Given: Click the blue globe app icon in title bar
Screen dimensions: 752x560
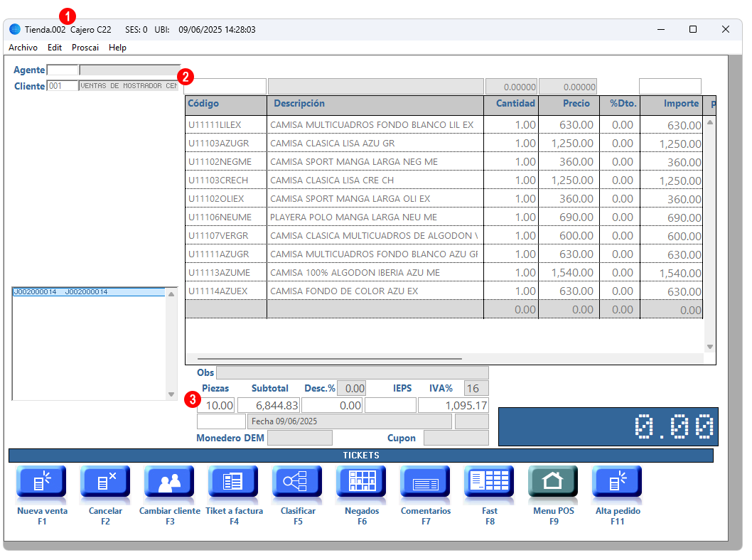Looking at the screenshot, I should pyautogui.click(x=15, y=29).
